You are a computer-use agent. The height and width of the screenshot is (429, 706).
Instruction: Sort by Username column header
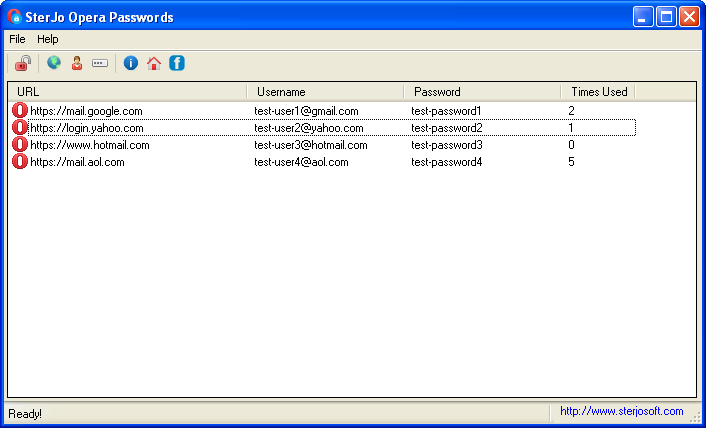pos(325,92)
